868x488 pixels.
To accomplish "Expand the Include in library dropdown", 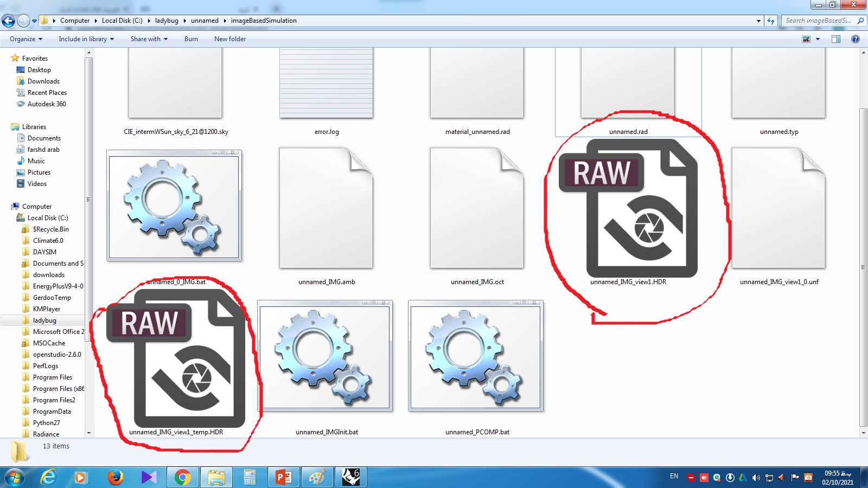I will coord(86,39).
